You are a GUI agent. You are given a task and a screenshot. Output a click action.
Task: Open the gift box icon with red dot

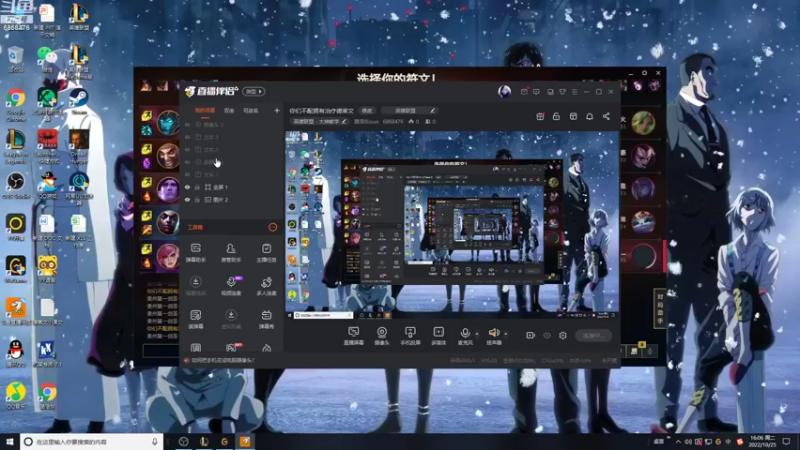click(x=540, y=116)
